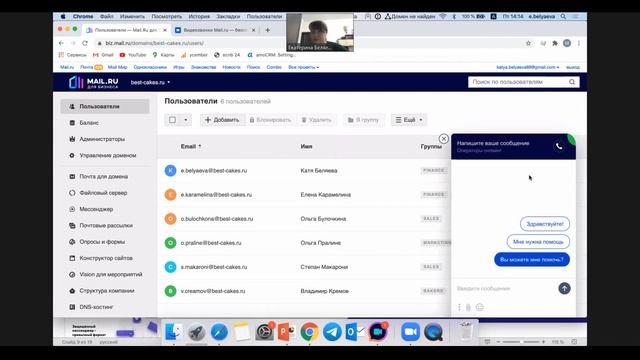640x360 pixels.
Task: Click the выход logout link
Action: coord(573,67)
